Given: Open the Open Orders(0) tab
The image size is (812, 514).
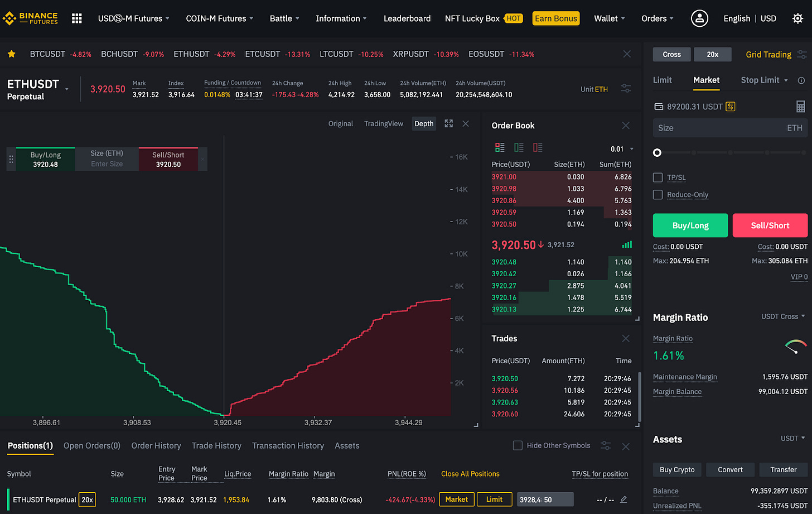Looking at the screenshot, I should pyautogui.click(x=92, y=445).
